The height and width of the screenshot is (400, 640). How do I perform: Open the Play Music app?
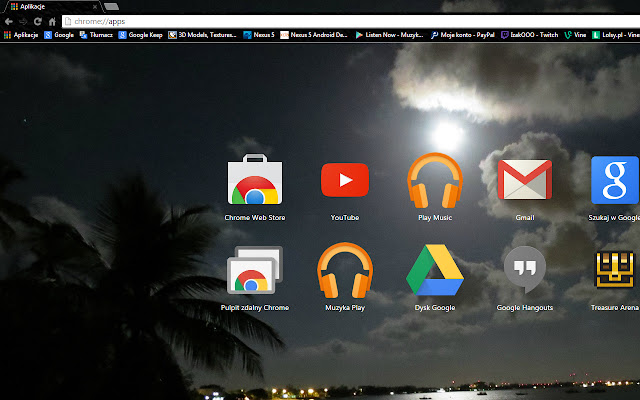[x=435, y=180]
